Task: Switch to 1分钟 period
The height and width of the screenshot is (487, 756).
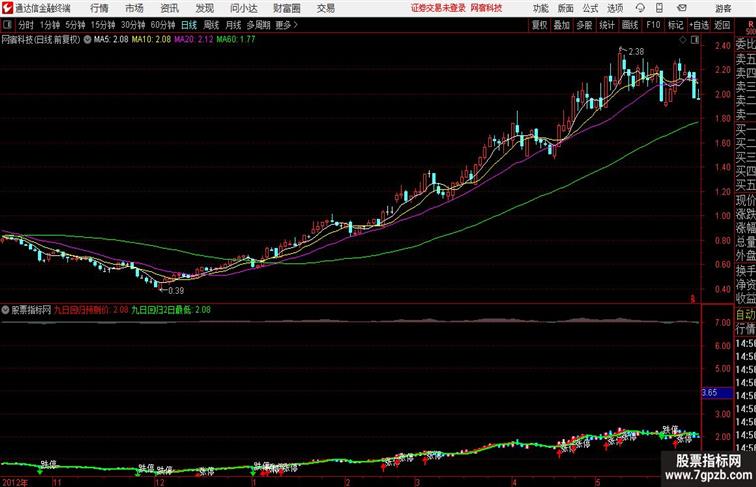Action: click(50, 25)
